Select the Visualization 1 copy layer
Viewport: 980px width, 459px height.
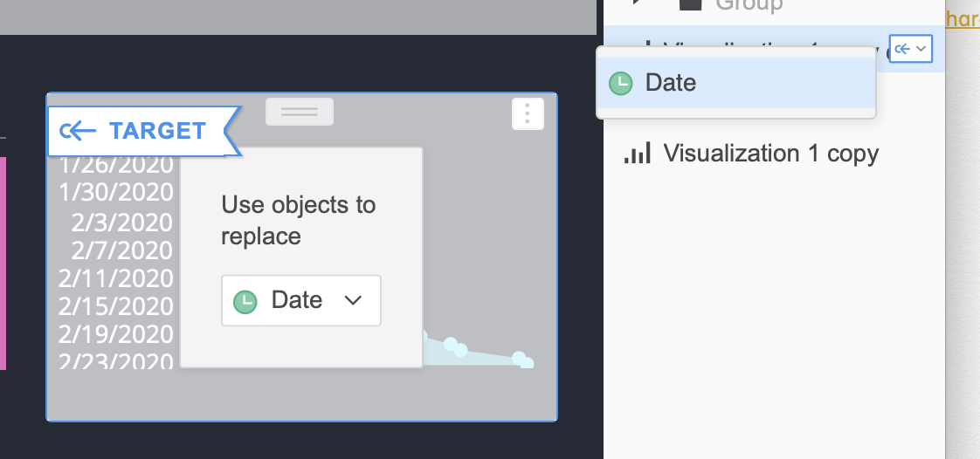click(770, 154)
